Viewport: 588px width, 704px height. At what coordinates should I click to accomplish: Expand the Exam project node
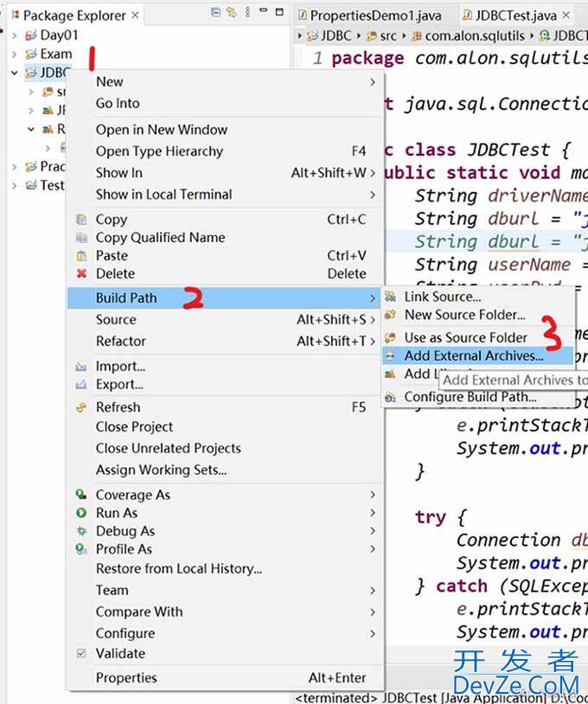point(15,54)
